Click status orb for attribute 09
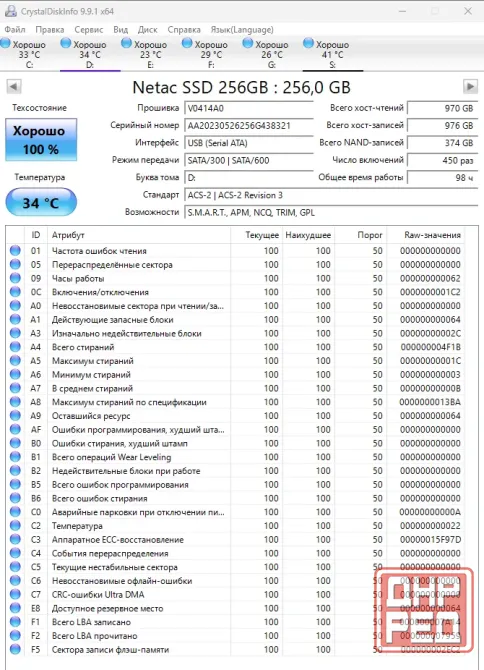 15,278
